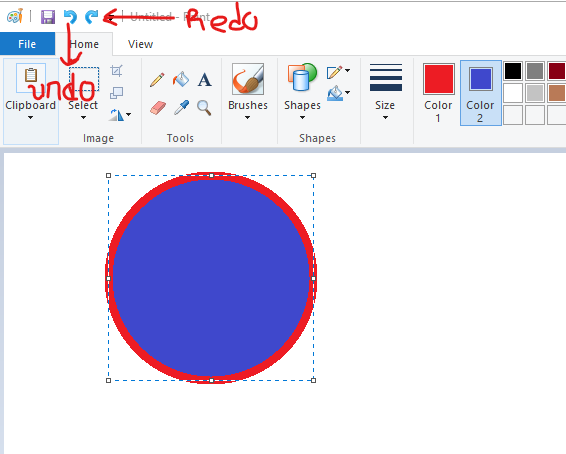
Task: Expand the Brushes dropdown arrow
Action: [248, 117]
